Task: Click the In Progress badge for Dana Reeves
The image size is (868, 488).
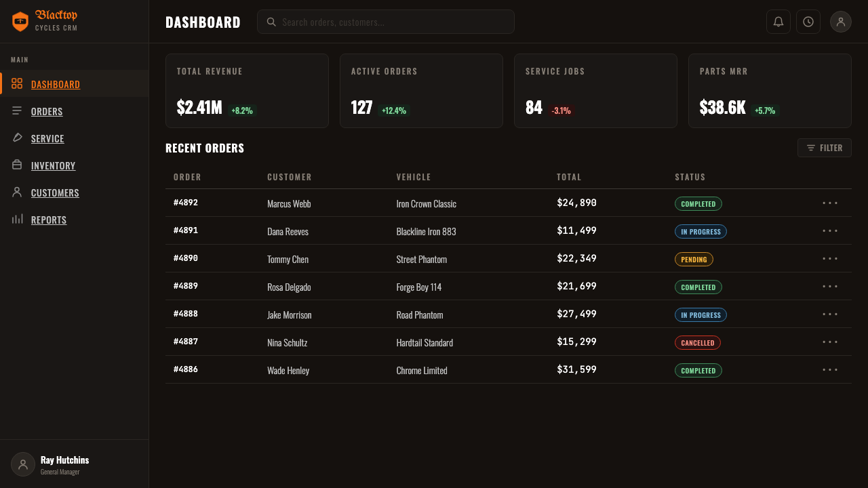Action: coord(701,231)
